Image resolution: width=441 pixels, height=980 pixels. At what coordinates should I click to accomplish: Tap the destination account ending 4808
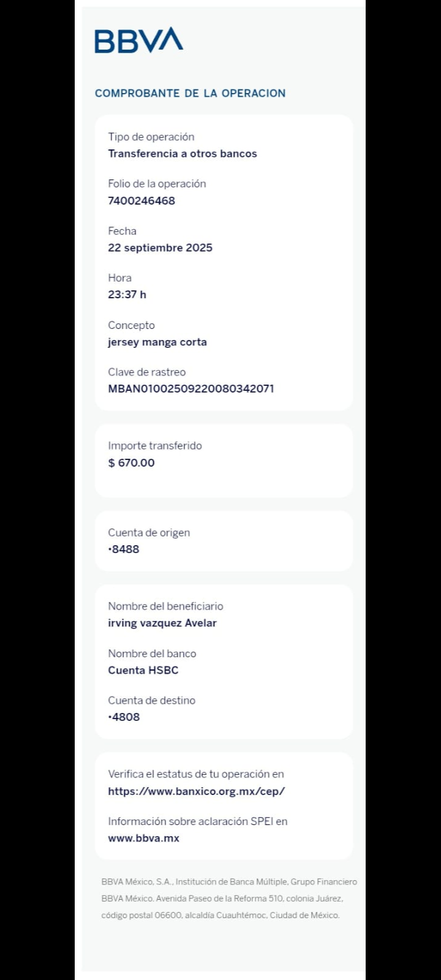point(124,717)
